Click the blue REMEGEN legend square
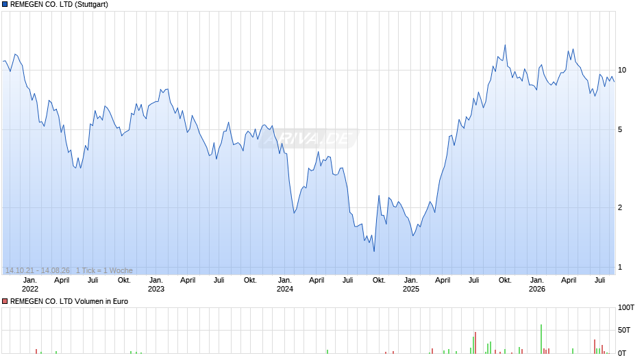 [5, 5]
